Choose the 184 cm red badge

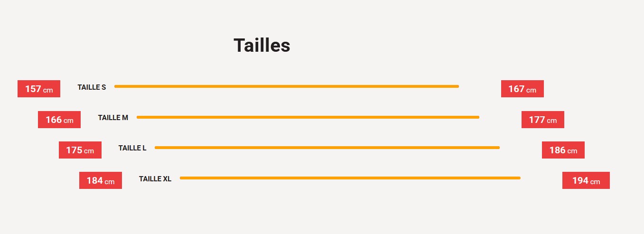tap(100, 180)
